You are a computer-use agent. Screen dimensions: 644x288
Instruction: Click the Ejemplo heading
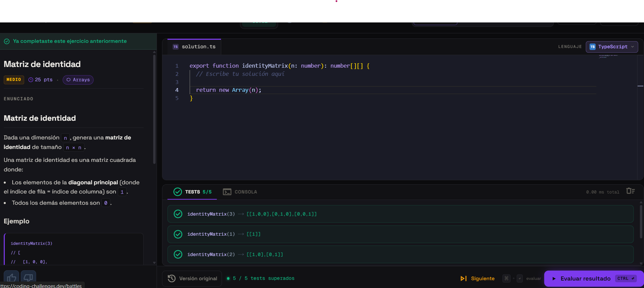pos(16,221)
